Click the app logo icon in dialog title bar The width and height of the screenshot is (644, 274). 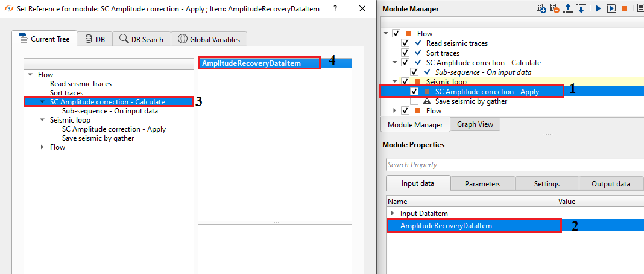(8, 8)
